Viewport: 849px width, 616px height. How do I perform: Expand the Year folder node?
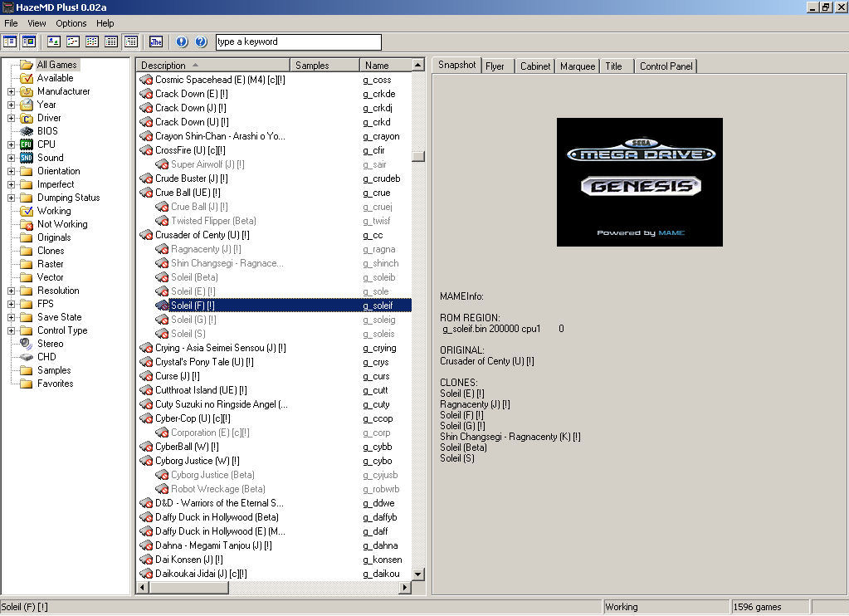coord(12,105)
